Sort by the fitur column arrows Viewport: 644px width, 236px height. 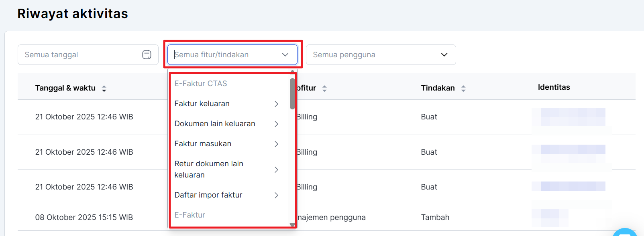[324, 89]
